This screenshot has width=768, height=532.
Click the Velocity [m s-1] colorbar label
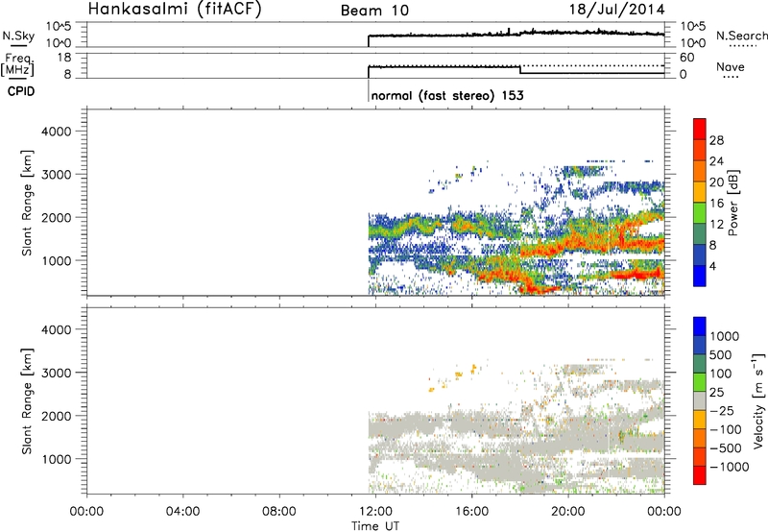coord(758,400)
